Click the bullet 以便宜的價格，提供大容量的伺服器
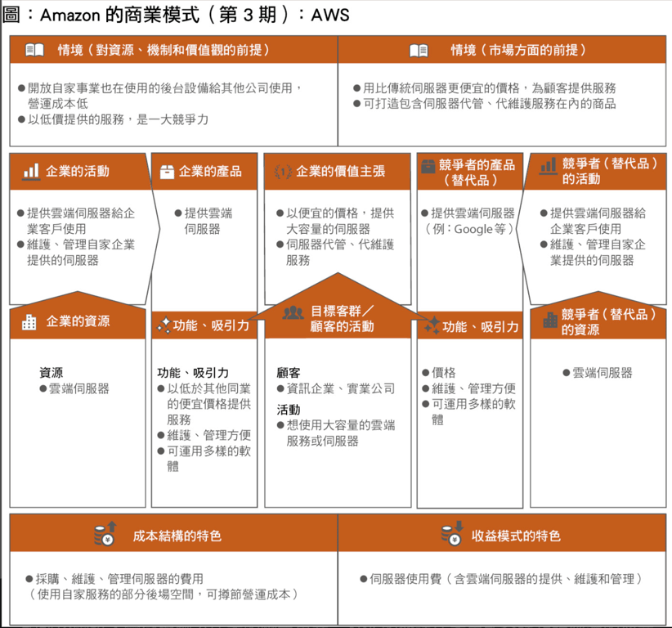The width and height of the screenshot is (672, 628). pyautogui.click(x=335, y=222)
